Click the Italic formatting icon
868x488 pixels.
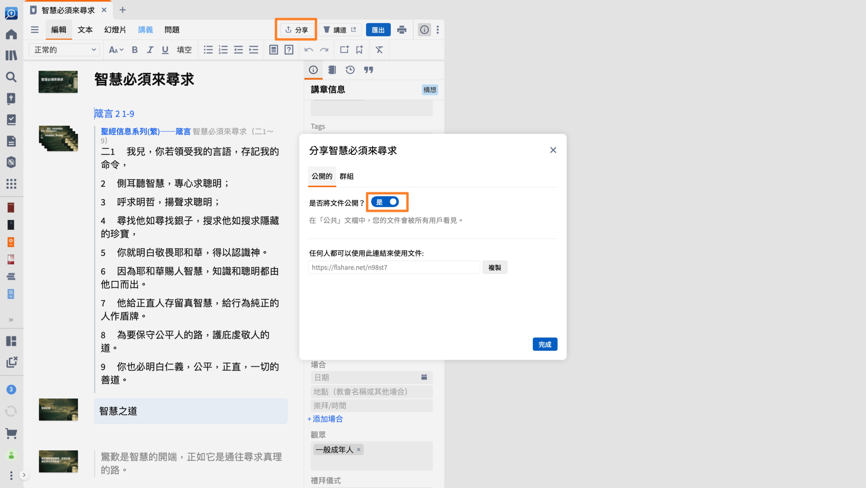coord(150,50)
